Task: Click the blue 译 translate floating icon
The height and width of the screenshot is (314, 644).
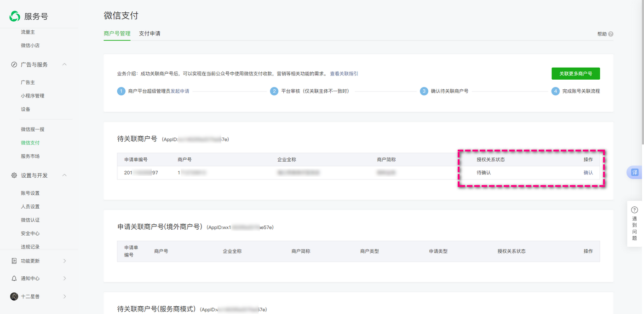Action: click(635, 172)
